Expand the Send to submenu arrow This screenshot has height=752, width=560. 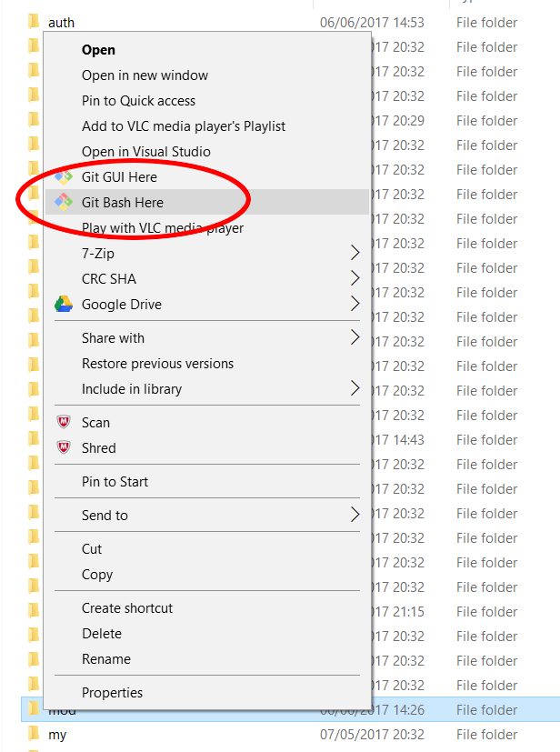coord(355,515)
